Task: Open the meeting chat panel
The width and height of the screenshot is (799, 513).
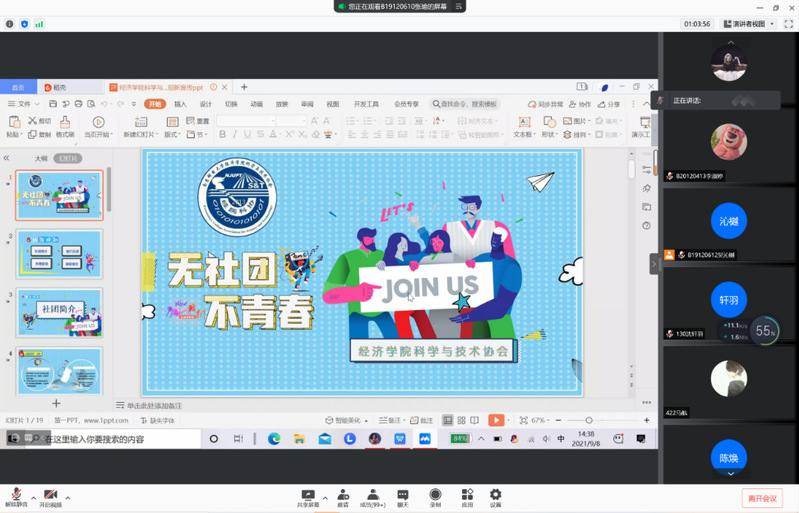Action: (x=403, y=496)
